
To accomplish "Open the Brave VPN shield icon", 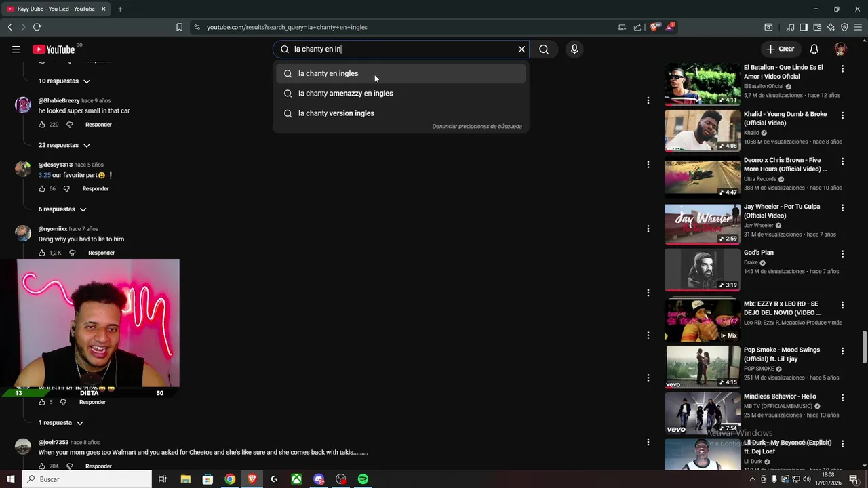I will (844, 27).
